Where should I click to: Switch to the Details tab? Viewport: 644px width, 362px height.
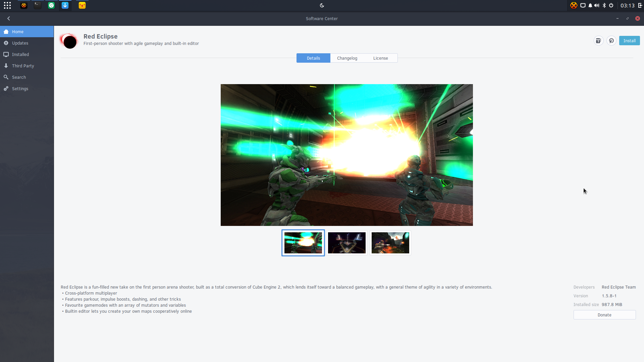click(313, 58)
